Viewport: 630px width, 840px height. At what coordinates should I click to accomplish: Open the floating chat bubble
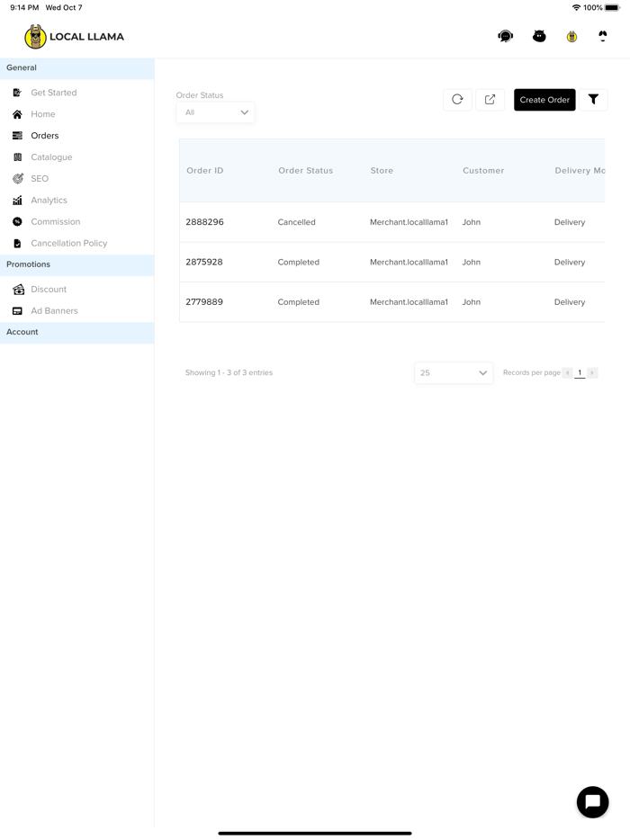pos(592,802)
